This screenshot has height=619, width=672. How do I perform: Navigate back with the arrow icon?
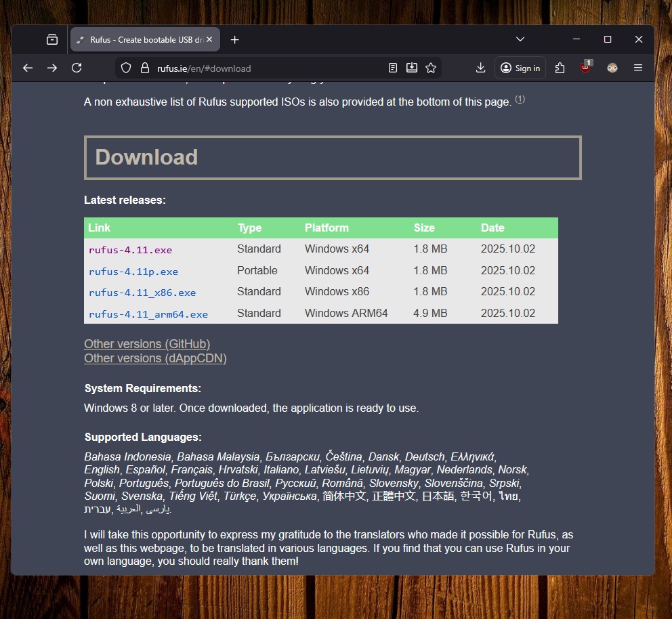point(27,68)
